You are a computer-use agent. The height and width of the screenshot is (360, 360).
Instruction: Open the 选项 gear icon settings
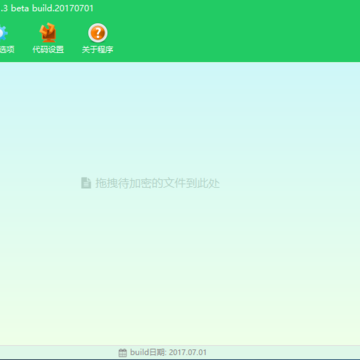(3, 33)
